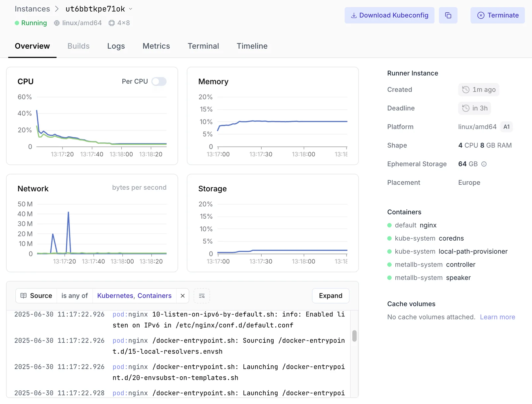Click the add filter icon beside Source filter
The height and width of the screenshot is (404, 532).
(202, 296)
